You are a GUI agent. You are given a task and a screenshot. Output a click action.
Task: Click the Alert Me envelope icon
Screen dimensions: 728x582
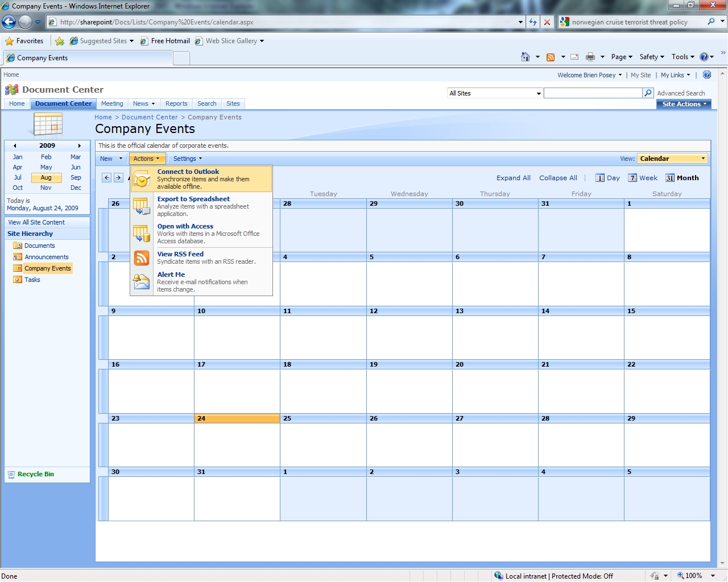coord(142,281)
